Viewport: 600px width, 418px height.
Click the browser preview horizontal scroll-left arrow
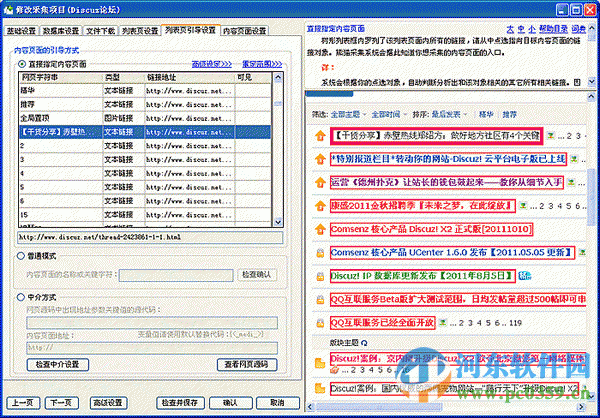pos(310,406)
